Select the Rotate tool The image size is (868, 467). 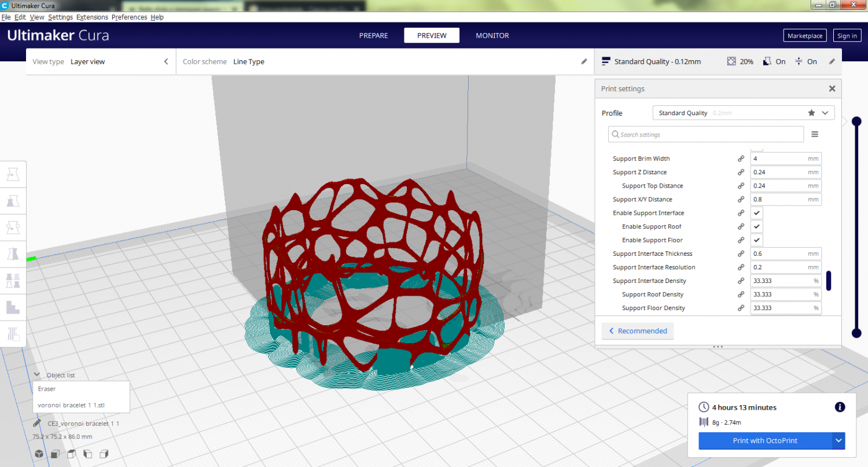point(13,227)
